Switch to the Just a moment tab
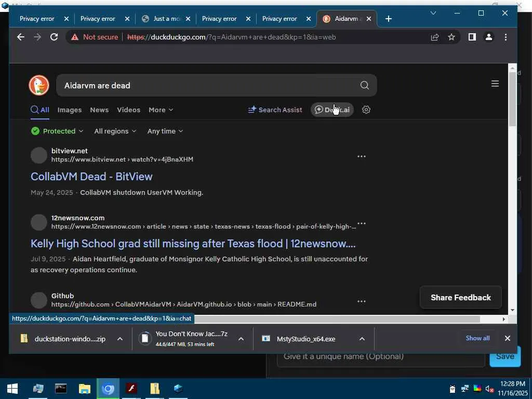Viewport: 532px width, 399px height. click(166, 19)
